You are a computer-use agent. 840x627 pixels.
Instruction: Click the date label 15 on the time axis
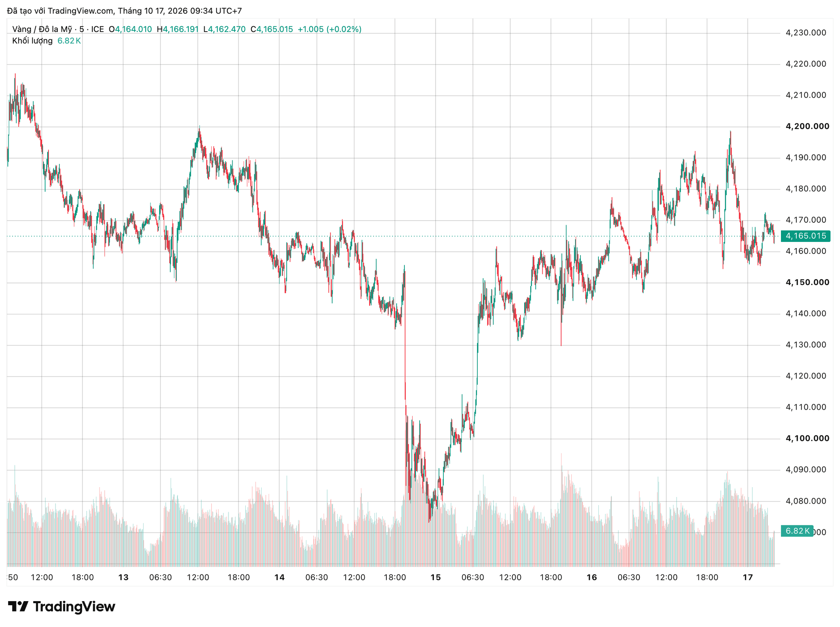(x=436, y=577)
